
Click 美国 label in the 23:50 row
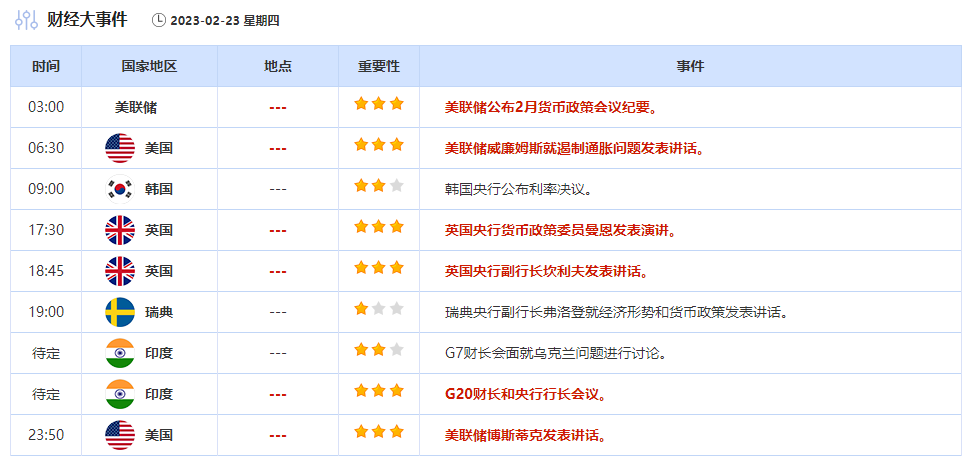tap(159, 435)
